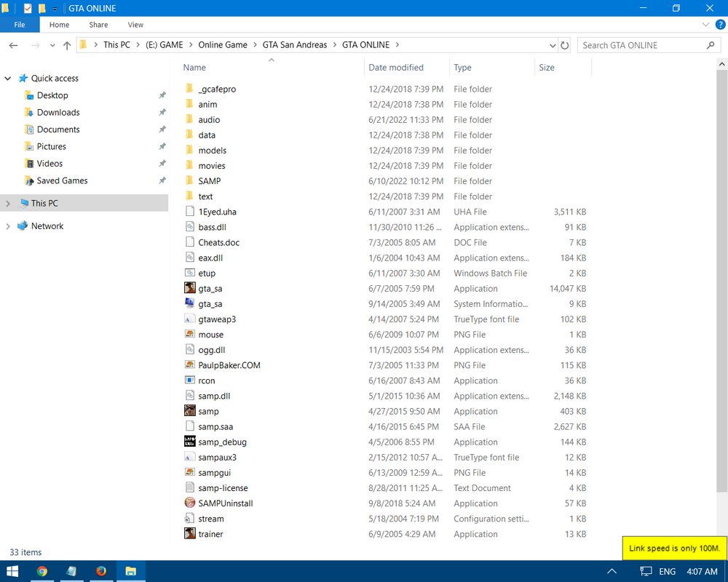Click the SAMPUninstall icon
728x582 pixels.
point(189,503)
